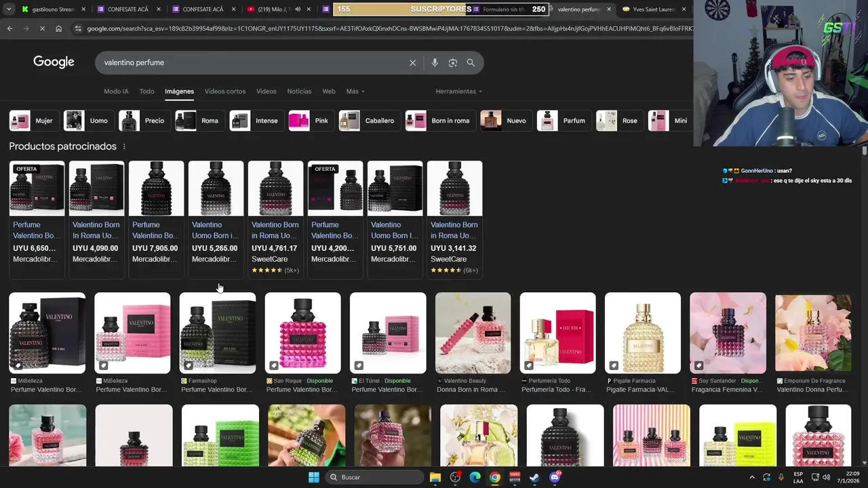The width and height of the screenshot is (868, 488).
Task: Open volume control in system tray
Action: (x=826, y=477)
